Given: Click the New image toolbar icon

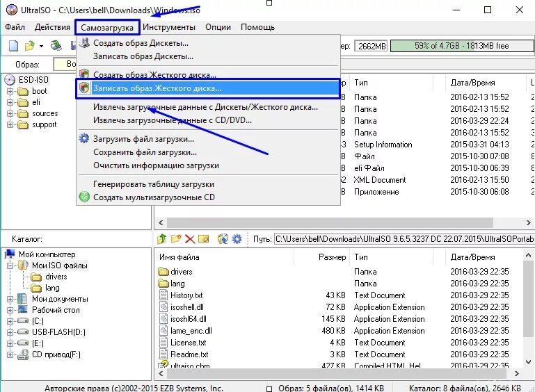Looking at the screenshot, I should pos(14,46).
